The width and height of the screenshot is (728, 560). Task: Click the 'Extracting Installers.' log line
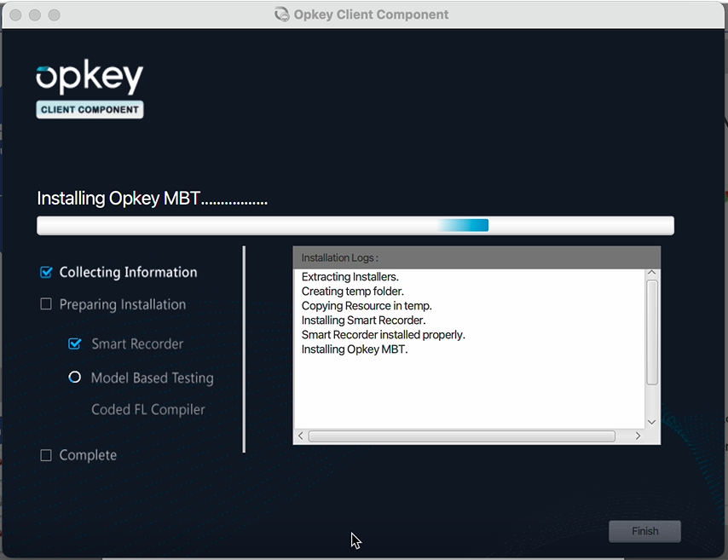point(350,277)
